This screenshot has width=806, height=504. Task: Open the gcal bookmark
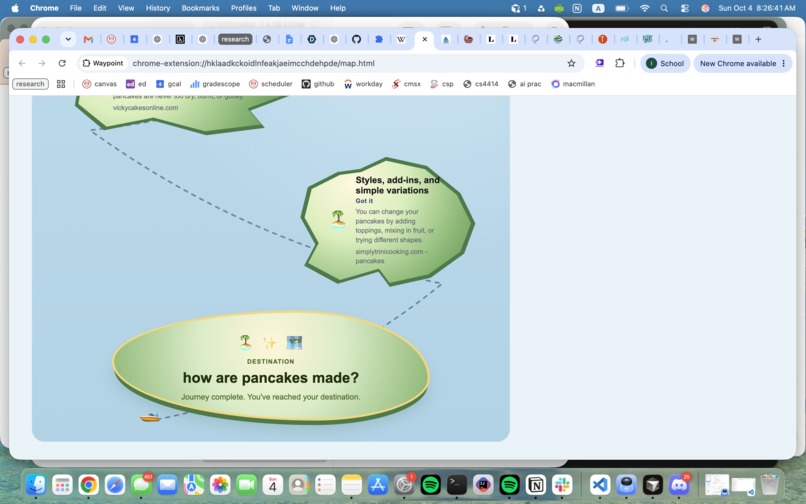[x=168, y=84]
